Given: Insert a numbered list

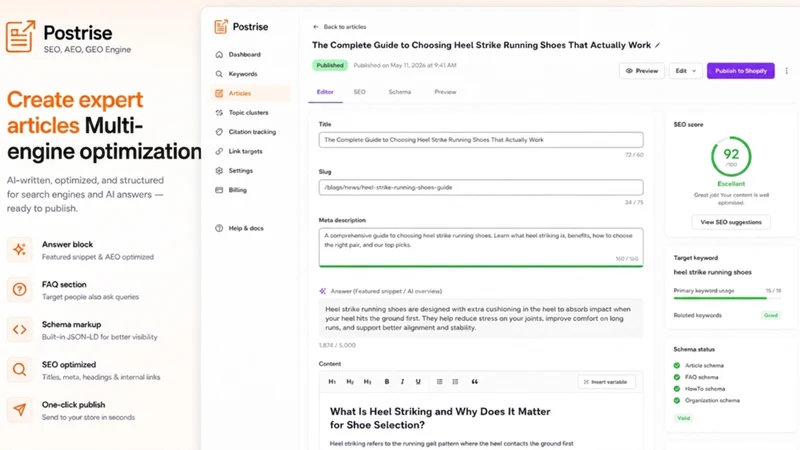Looking at the screenshot, I should pos(455,382).
